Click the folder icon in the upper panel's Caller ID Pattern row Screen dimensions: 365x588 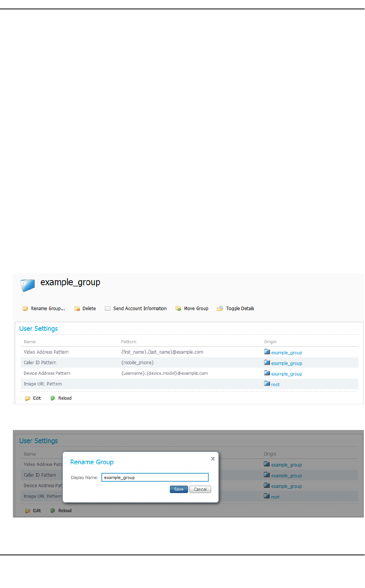(267, 362)
